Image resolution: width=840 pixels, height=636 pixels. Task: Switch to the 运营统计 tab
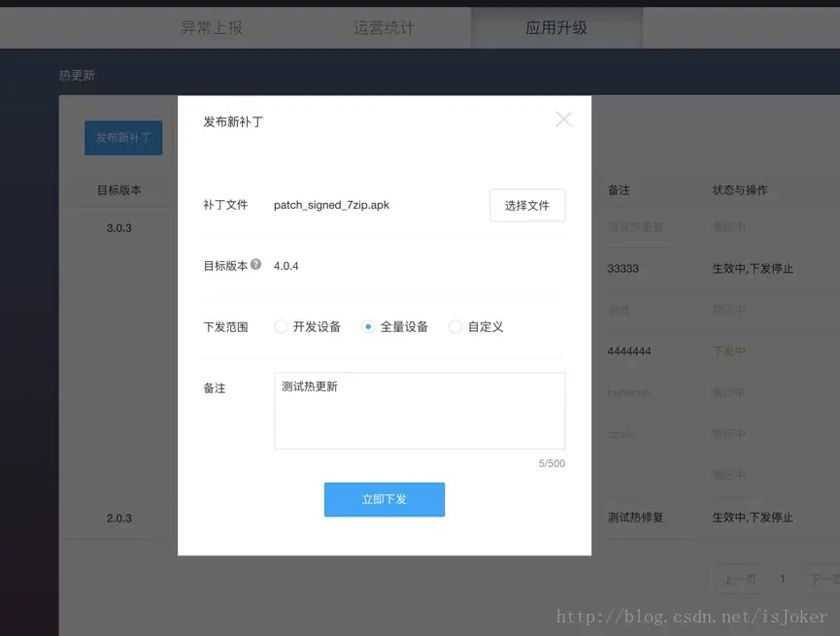coord(384,27)
